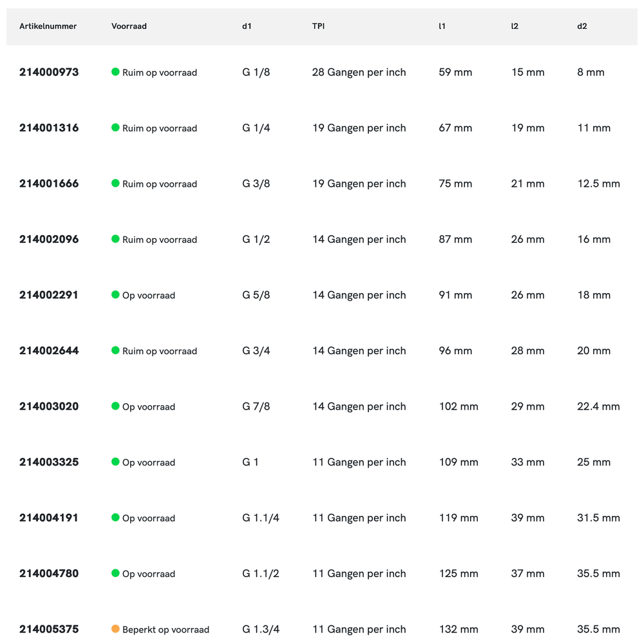Open article number 214005375
Viewport: 644px width, 644px height.
[x=49, y=629]
